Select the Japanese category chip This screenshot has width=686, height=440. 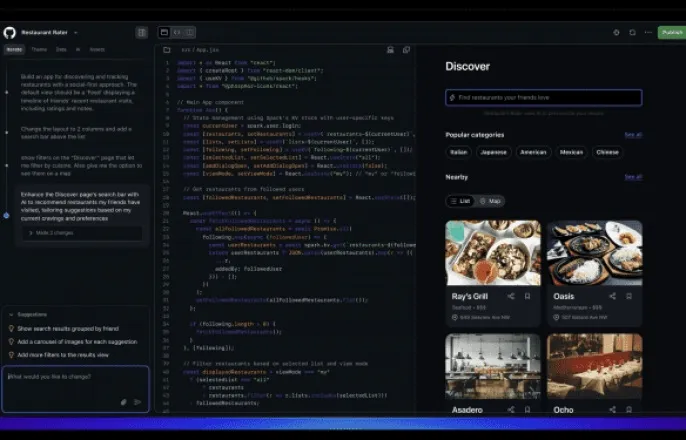[x=494, y=152]
